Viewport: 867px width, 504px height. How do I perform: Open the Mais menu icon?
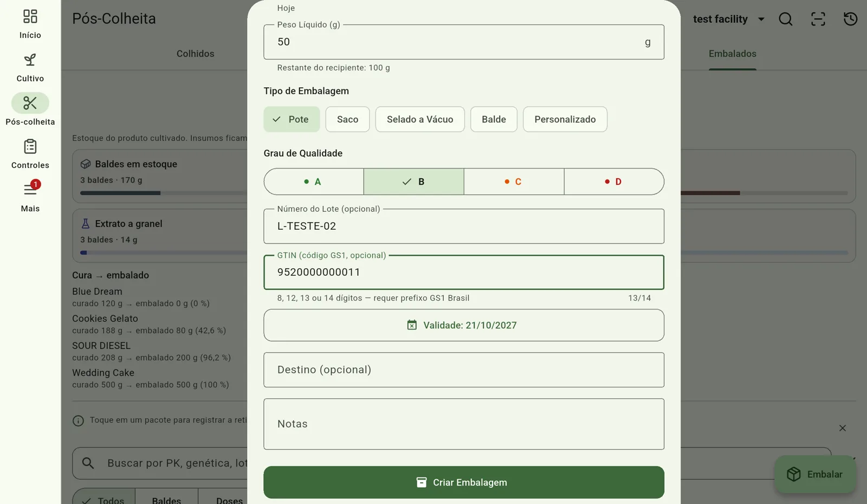point(30,189)
